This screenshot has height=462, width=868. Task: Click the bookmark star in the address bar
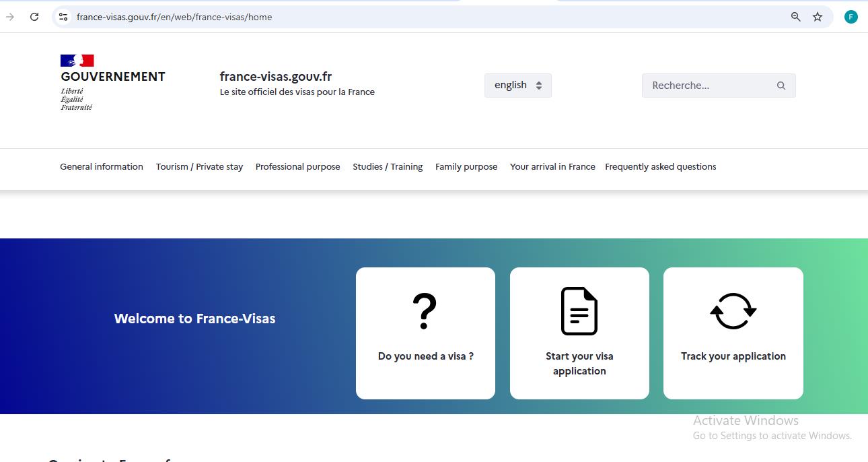click(818, 16)
